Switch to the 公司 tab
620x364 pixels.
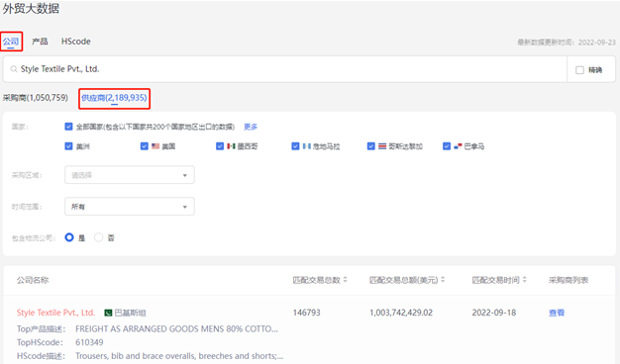click(x=11, y=42)
